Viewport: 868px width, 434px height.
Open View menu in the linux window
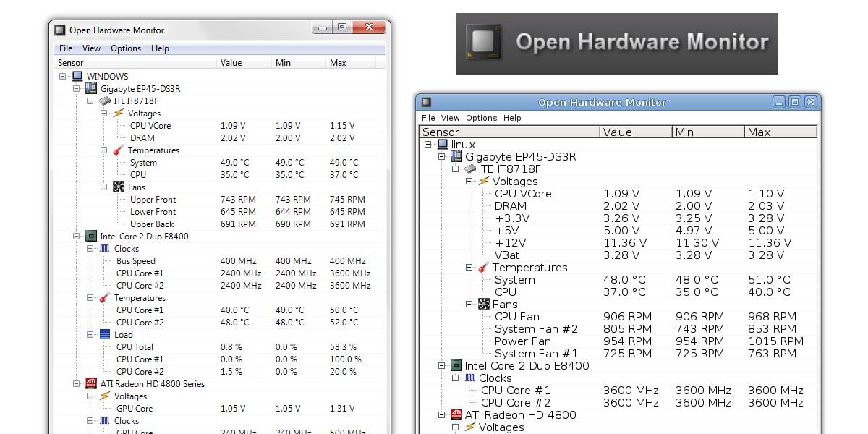point(450,118)
